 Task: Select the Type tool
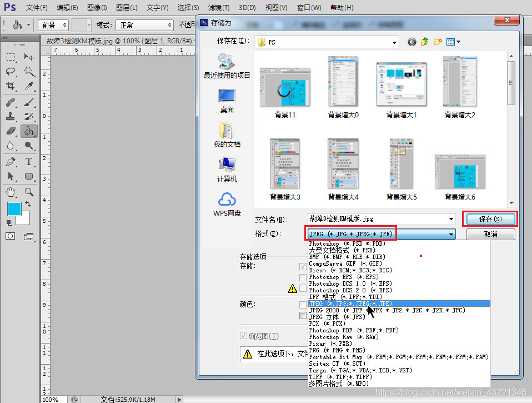coord(29,162)
